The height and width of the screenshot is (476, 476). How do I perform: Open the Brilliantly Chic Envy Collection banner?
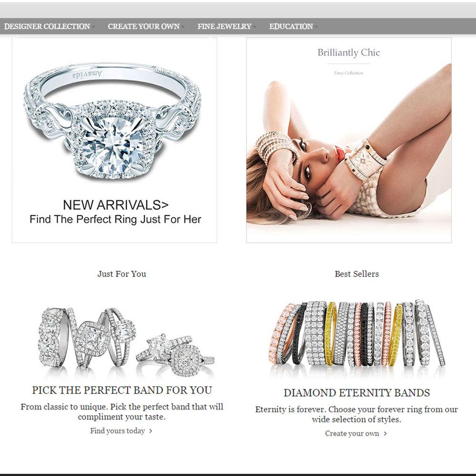click(x=349, y=140)
